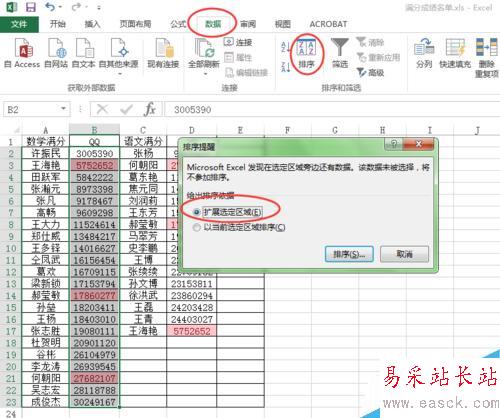Viewport: 500px width, 418px height.
Task: Click 重新应用 reapply filter button
Action: click(378, 57)
